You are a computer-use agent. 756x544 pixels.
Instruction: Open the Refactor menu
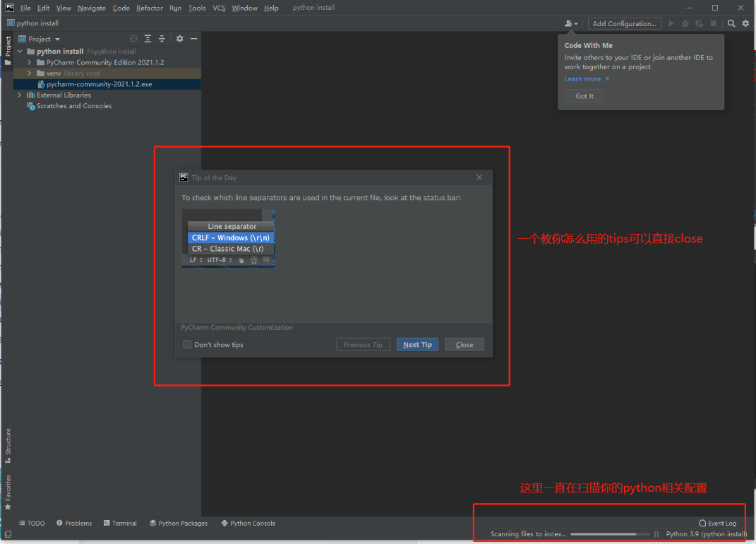pos(150,8)
